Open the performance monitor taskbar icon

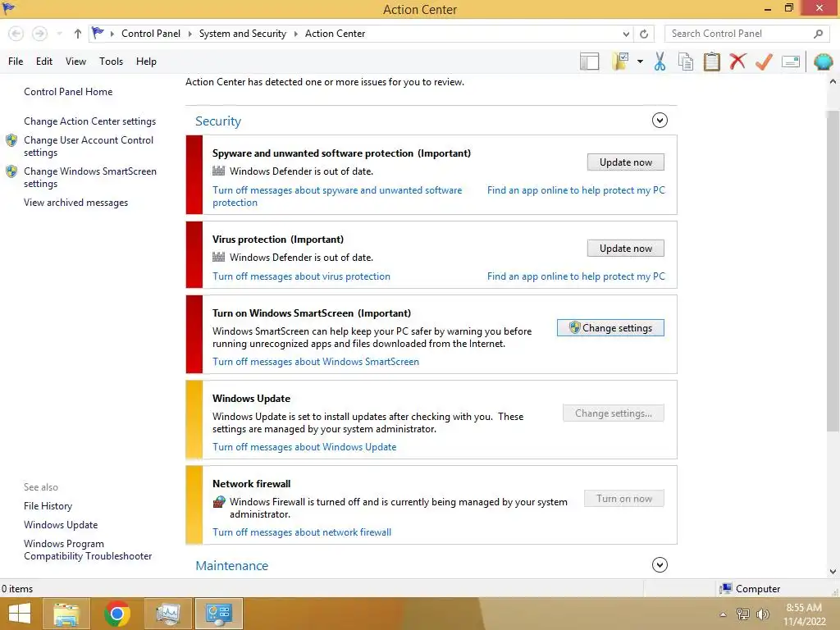167,614
